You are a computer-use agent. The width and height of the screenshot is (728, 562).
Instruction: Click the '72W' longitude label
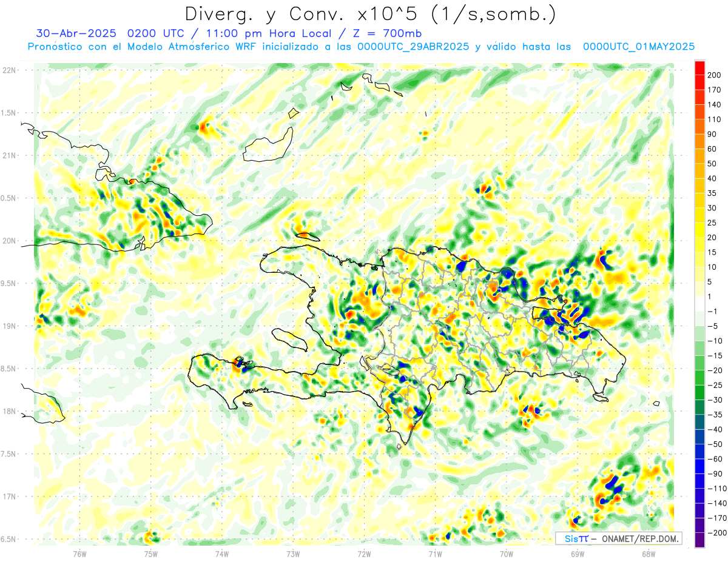[x=364, y=554]
